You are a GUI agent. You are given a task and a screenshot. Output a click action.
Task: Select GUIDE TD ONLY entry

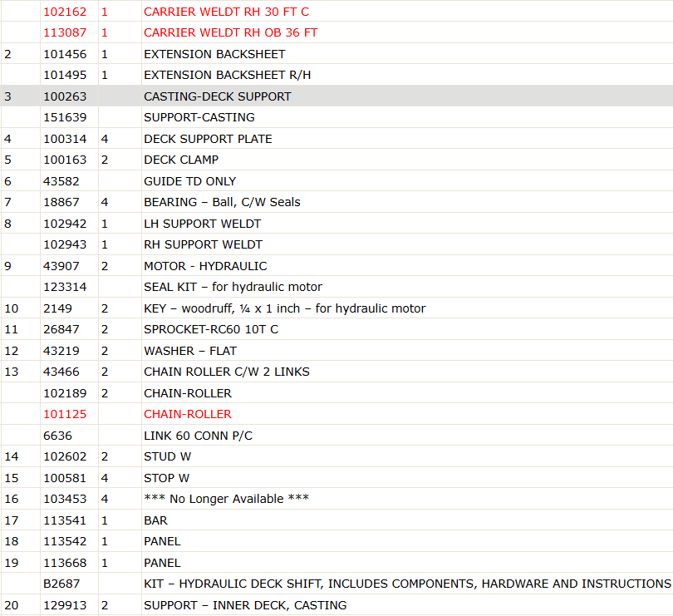pyautogui.click(x=189, y=181)
